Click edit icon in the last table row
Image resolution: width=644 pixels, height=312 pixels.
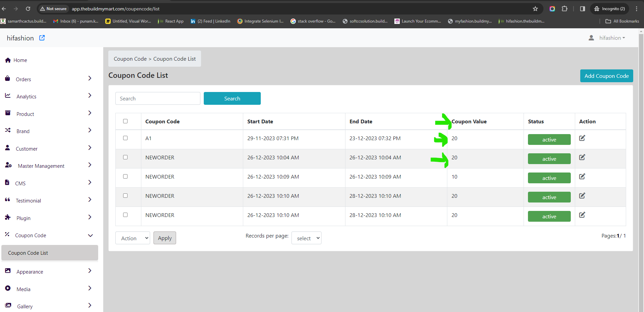pyautogui.click(x=582, y=215)
